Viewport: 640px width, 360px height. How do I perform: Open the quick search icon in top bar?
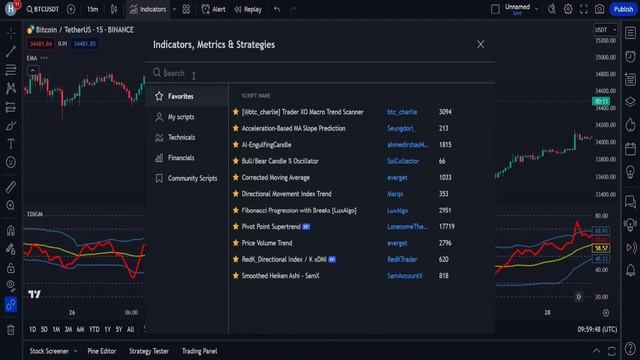[552, 9]
